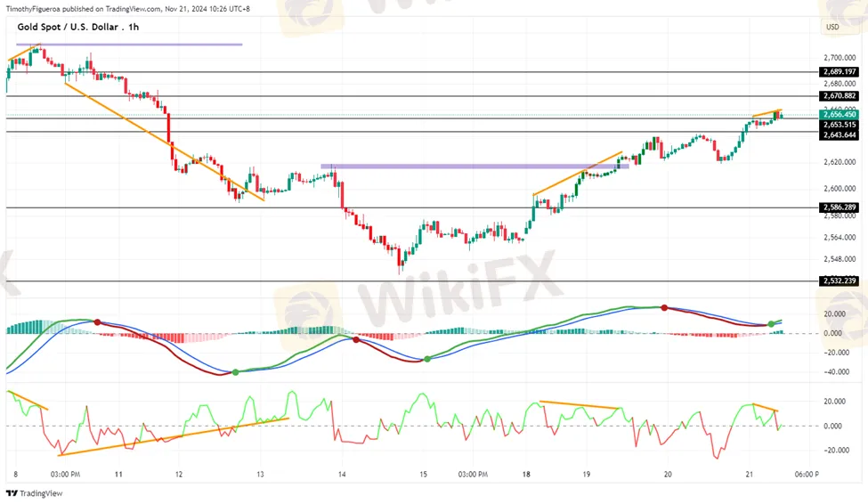Click the green MACD crossover dot near date 15
The height and width of the screenshot is (504, 868).
pos(427,360)
